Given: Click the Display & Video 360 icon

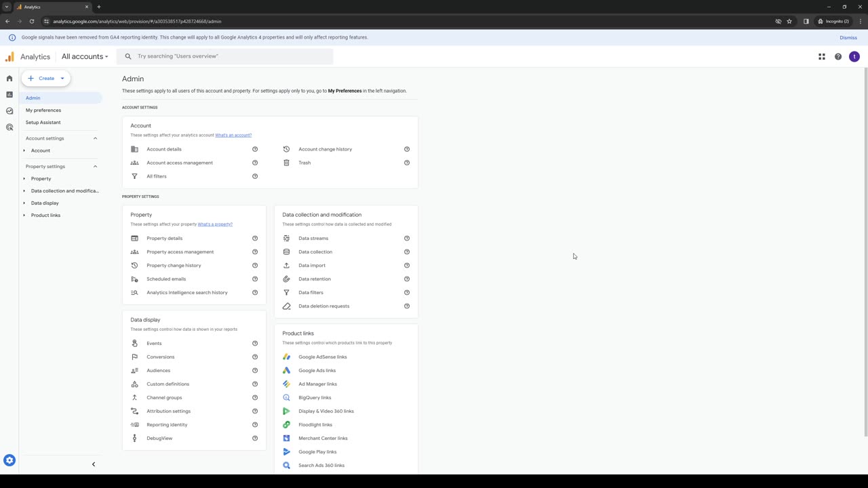Looking at the screenshot, I should pos(286,411).
